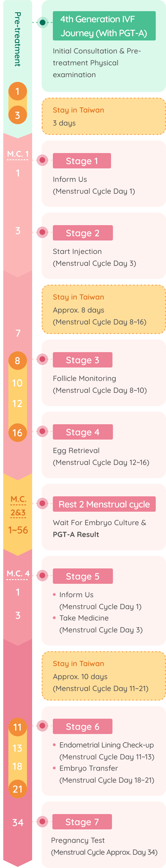Click the pink dot marker beside Stage 2
This screenshot has width=166, height=868.
42,232
